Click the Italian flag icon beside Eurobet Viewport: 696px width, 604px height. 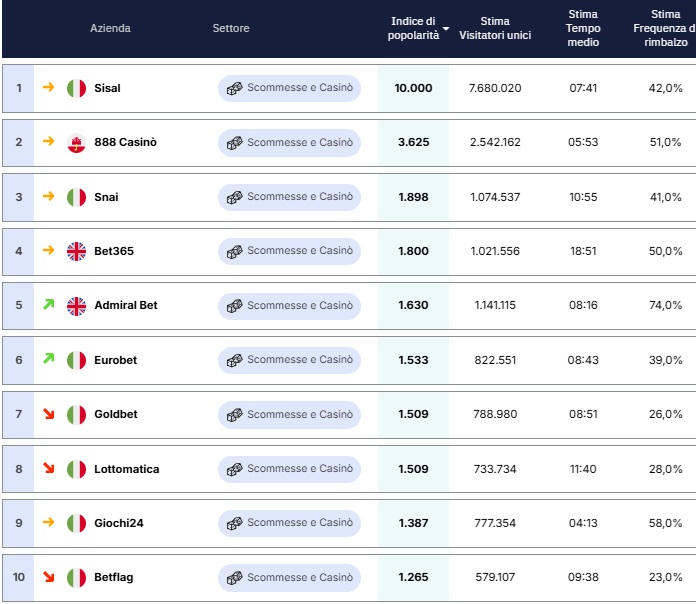pos(76,360)
